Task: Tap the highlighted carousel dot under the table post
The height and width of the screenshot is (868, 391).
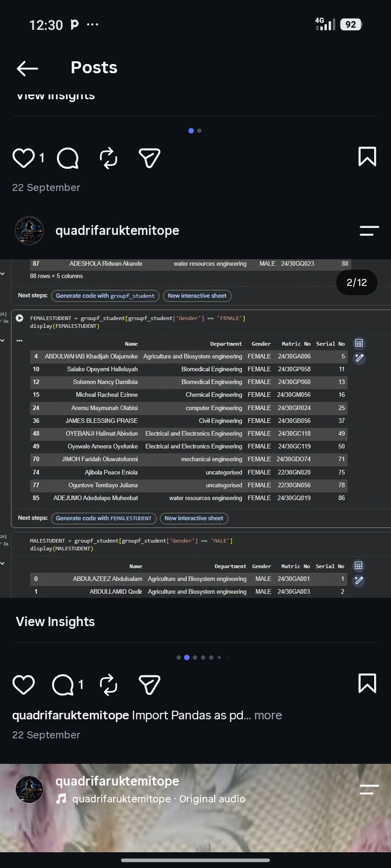Action: 187,658
